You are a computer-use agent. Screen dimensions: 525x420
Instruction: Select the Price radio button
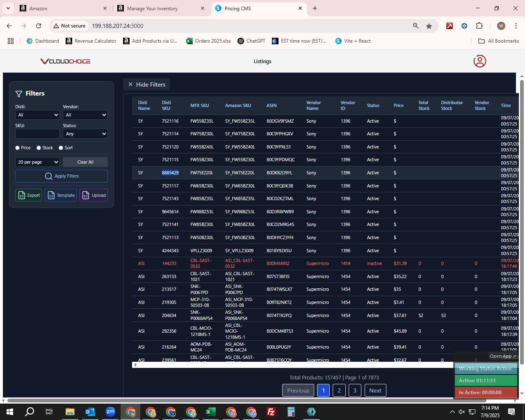click(17, 148)
